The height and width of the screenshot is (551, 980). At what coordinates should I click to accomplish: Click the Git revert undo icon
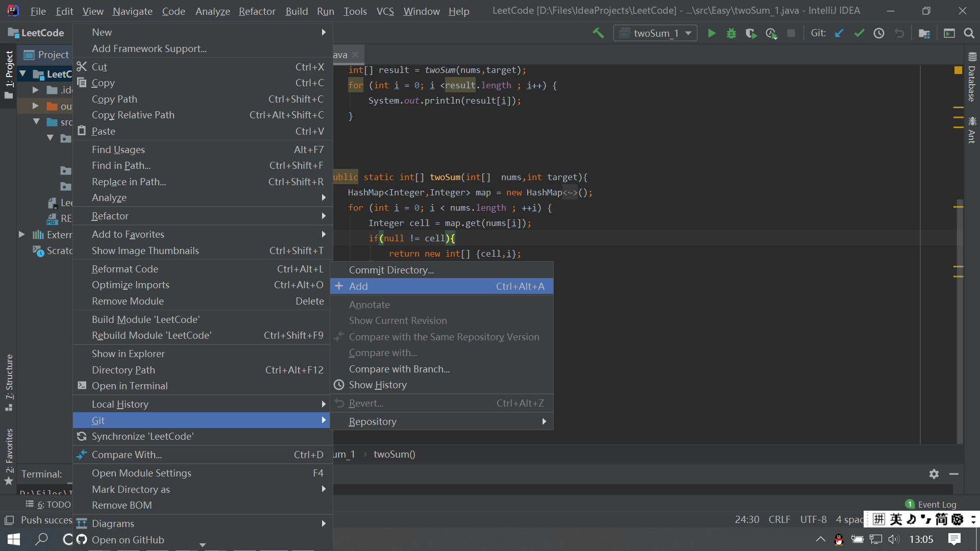pyautogui.click(x=899, y=33)
